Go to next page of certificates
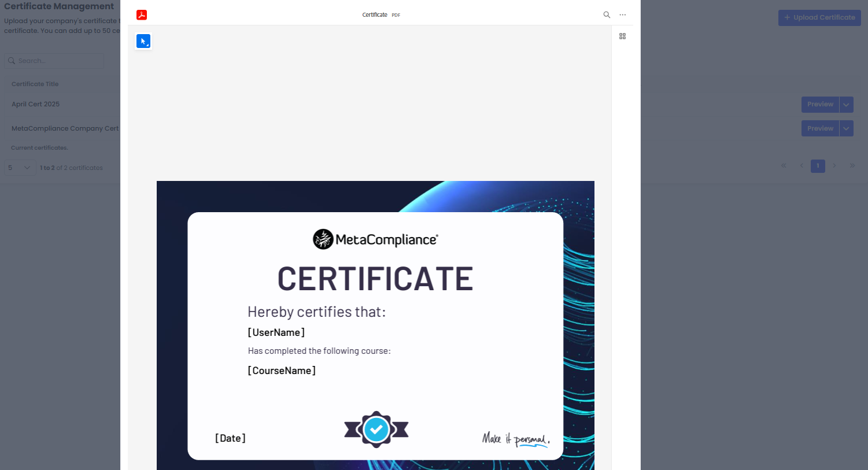The height and width of the screenshot is (470, 868). [x=834, y=166]
